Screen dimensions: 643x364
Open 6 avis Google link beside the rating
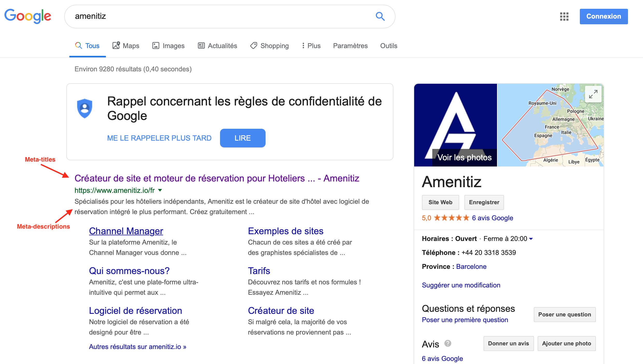pos(492,218)
